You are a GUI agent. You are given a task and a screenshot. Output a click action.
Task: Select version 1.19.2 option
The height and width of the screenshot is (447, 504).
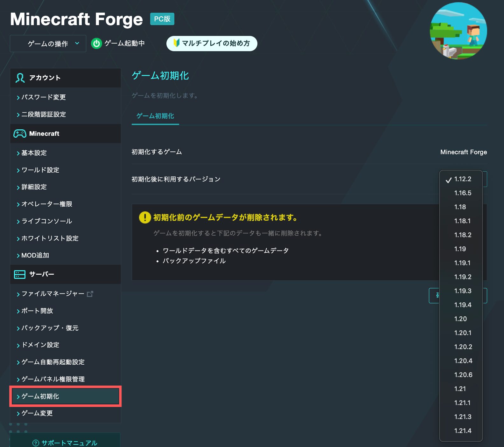coord(461,277)
